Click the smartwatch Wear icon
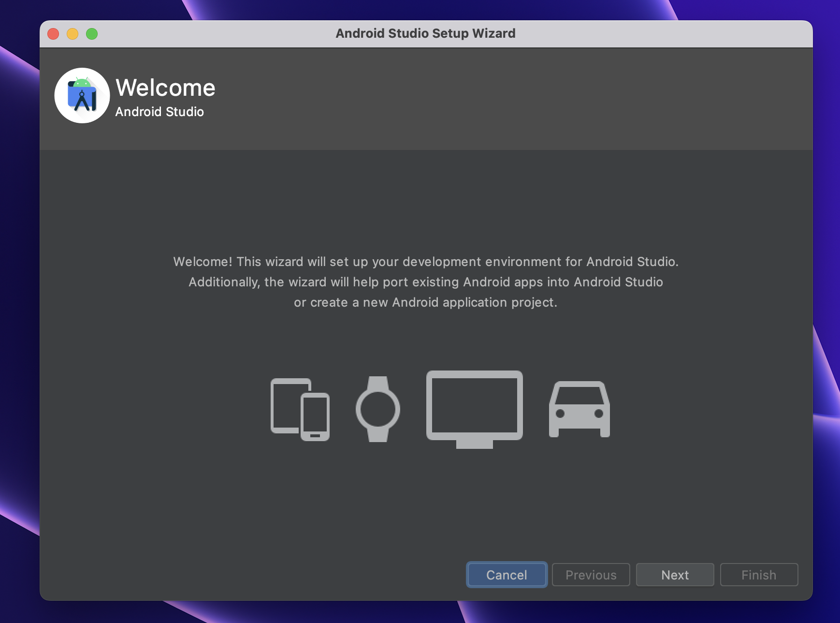This screenshot has height=623, width=840. pyautogui.click(x=378, y=409)
